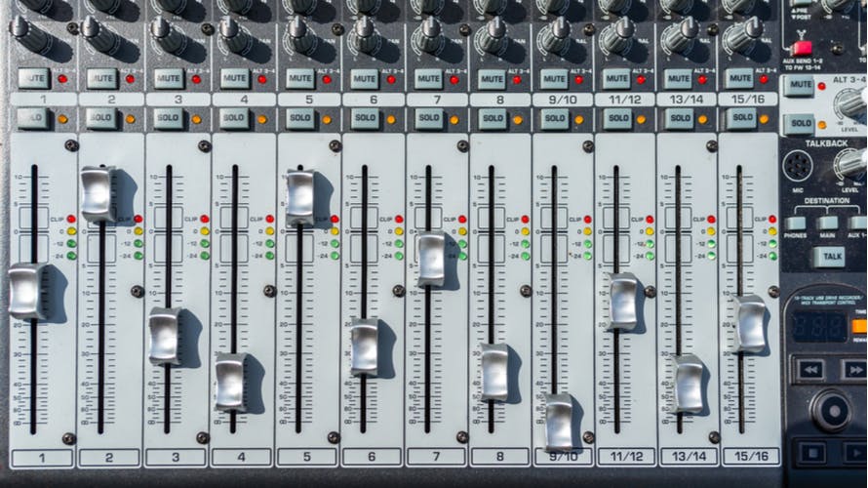The image size is (868, 488).
Task: Mute stereo channel 13/14
Action: pyautogui.click(x=679, y=79)
